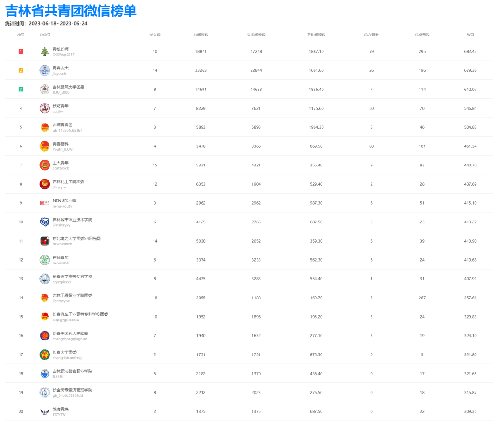This screenshot has height=430, width=504.
Task: Select the account ID gh_34b6c55932dd
Action: (68, 395)
